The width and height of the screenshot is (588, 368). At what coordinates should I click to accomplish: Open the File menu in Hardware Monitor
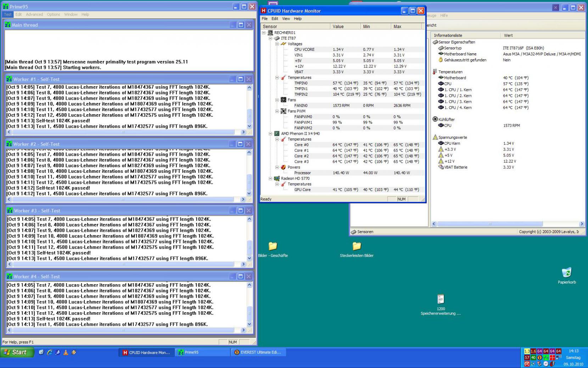click(265, 19)
